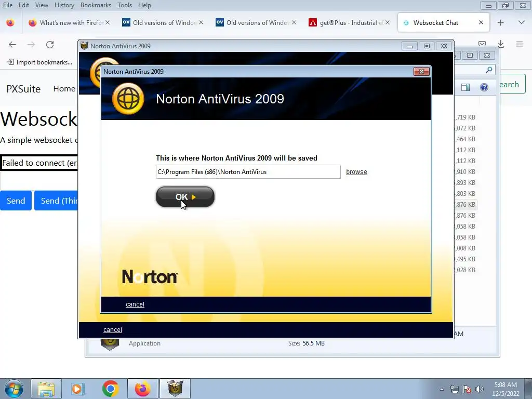The image size is (532, 399).
Task: Click the network tray icon
Action: (x=454, y=389)
